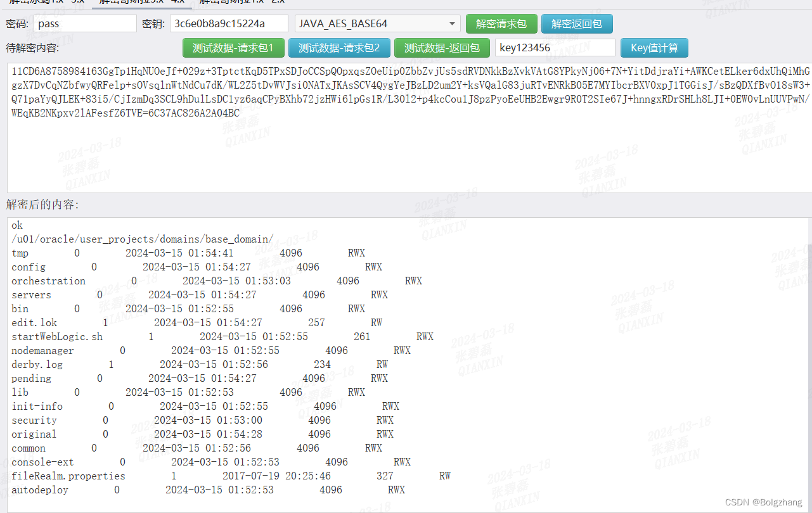
Task: Click the key123456 input field
Action: click(x=555, y=48)
